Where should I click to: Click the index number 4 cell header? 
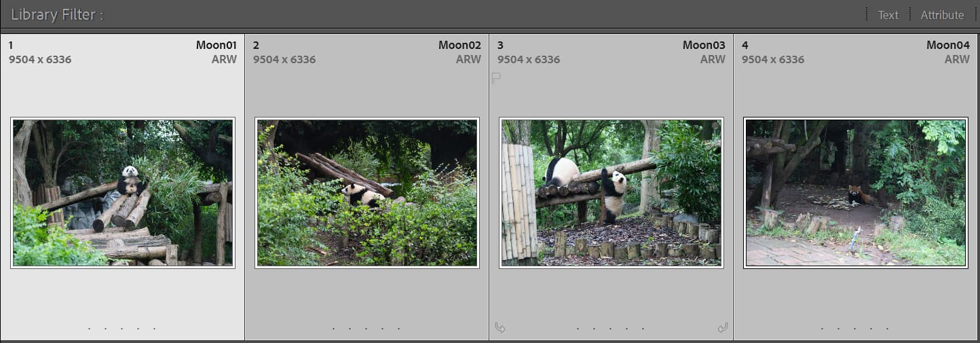[x=745, y=46]
